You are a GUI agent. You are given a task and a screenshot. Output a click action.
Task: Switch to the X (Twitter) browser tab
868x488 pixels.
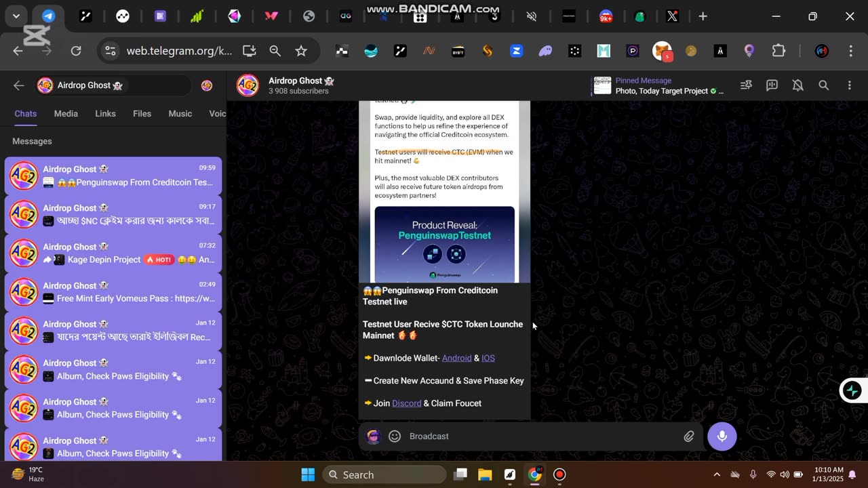(x=672, y=16)
